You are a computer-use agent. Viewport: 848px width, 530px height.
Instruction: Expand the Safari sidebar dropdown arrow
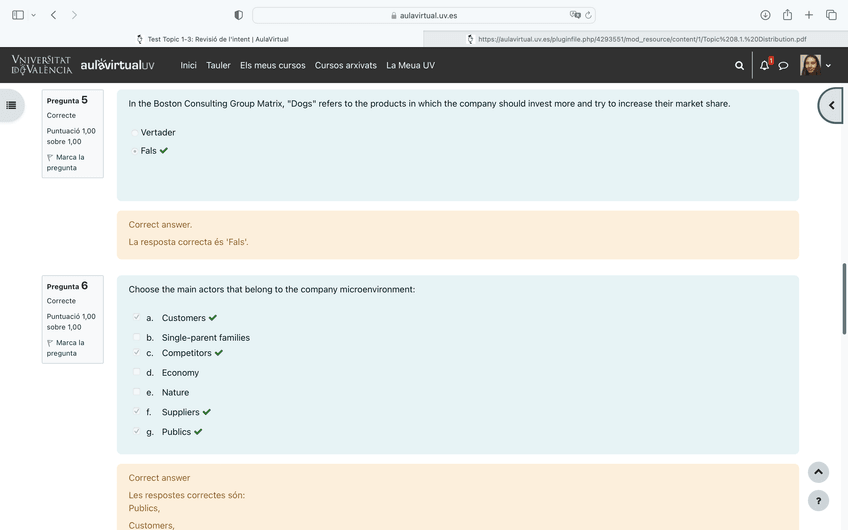(x=34, y=15)
